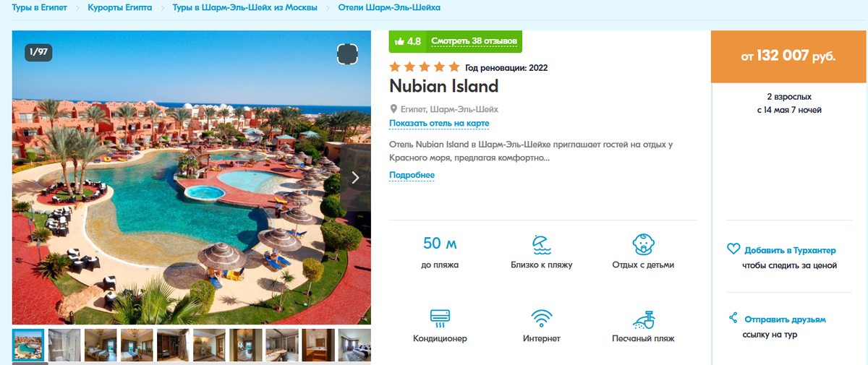Viewport: 868px width, 365px height.
Task: Open 'Смотреть 38 отзывов' reviews link
Action: (474, 41)
